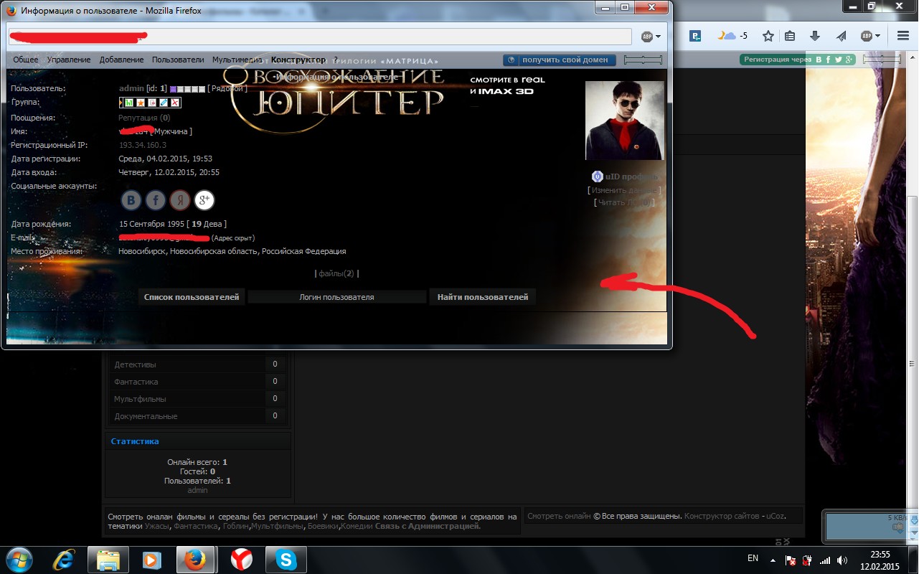Show hidden tray icons arrow
The width and height of the screenshot is (924, 574).
(x=773, y=560)
